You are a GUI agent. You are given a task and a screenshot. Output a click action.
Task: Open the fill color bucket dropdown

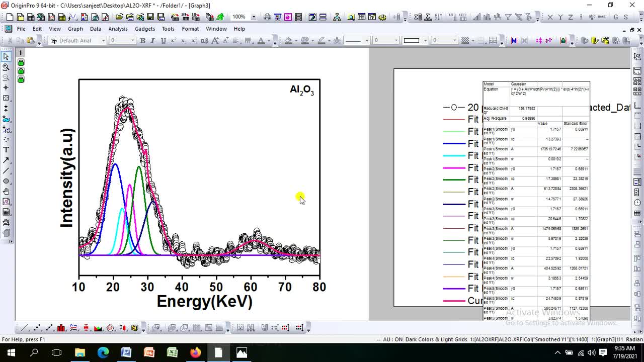pyautogui.click(x=296, y=40)
